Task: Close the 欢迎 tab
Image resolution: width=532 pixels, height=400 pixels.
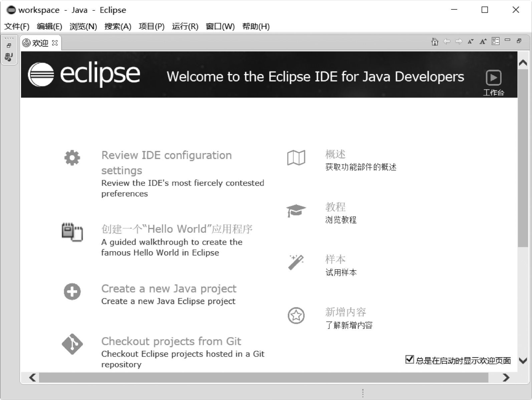Action: [x=55, y=43]
